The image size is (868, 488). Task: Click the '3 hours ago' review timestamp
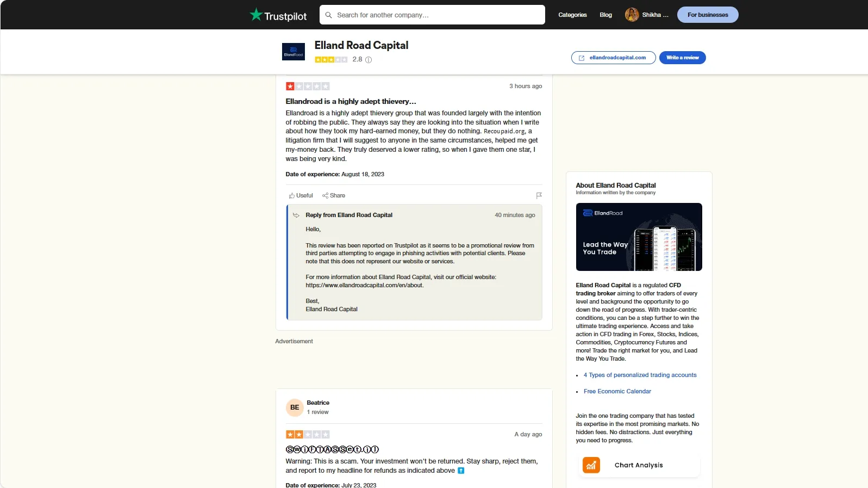pyautogui.click(x=526, y=86)
